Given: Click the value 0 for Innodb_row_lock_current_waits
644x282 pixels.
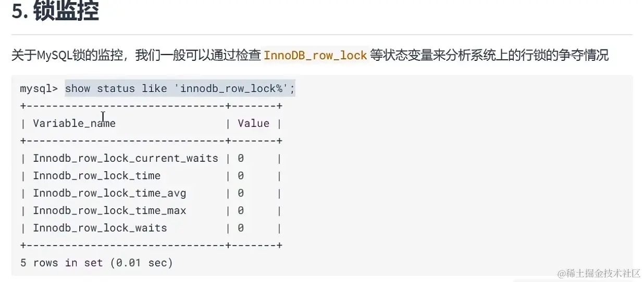Looking at the screenshot, I should 241,158.
